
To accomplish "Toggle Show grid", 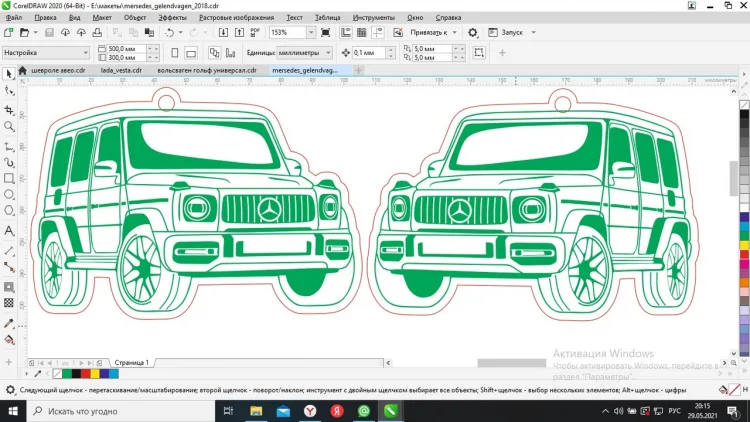I will pyautogui.click(x=362, y=33).
